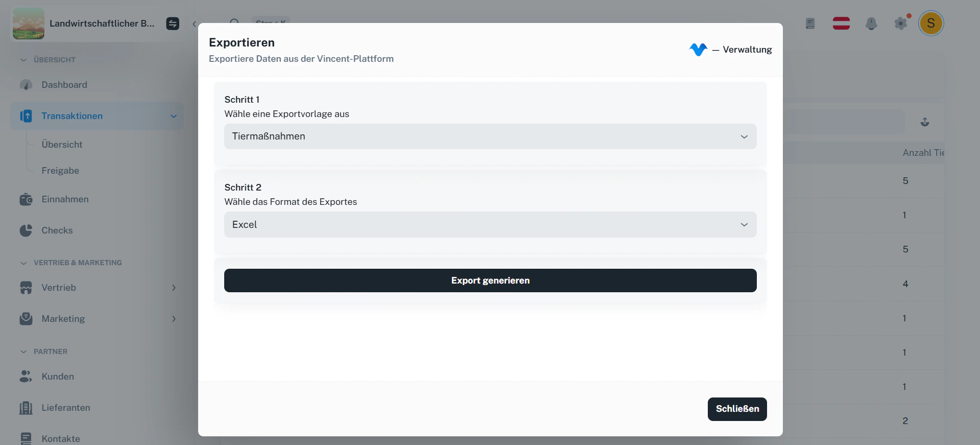Open settings via the gear icon
Viewport: 980px width, 445px height.
pos(901,24)
